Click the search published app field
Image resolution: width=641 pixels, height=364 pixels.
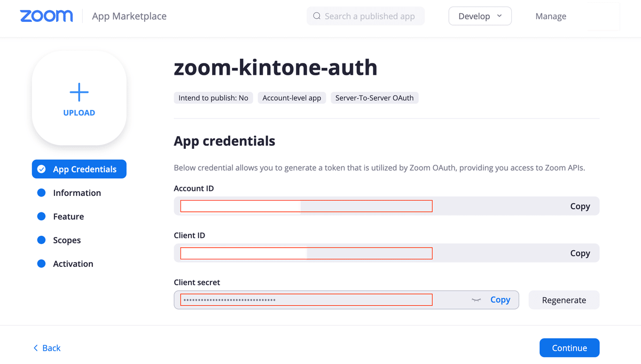370,16
